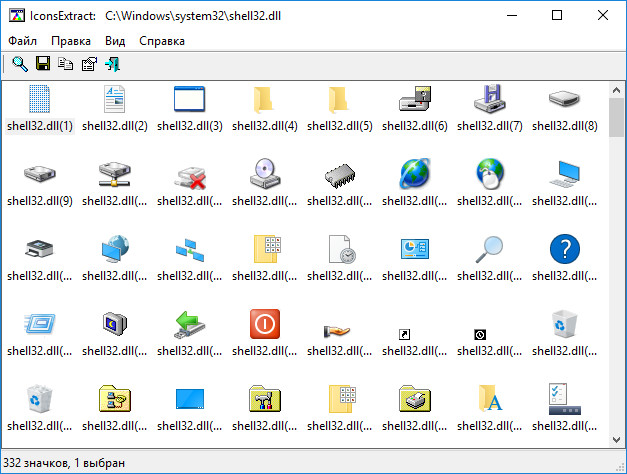Image resolution: width=627 pixels, height=474 pixels.
Task: Open the Вид menu
Action: 115,41
